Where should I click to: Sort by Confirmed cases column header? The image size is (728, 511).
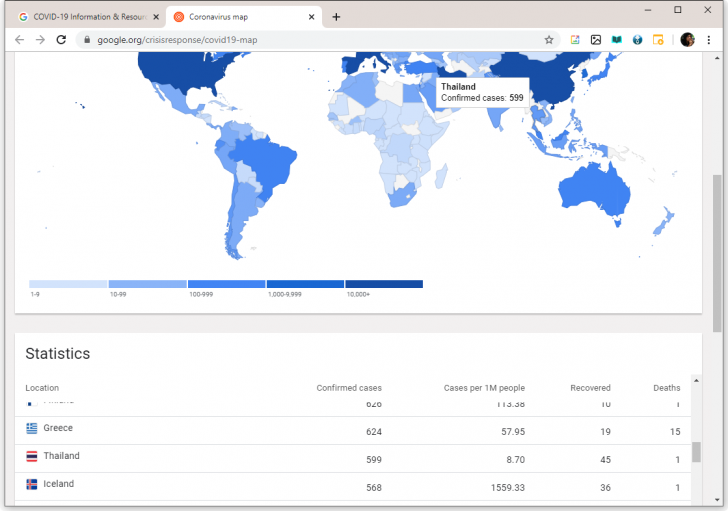click(x=349, y=388)
